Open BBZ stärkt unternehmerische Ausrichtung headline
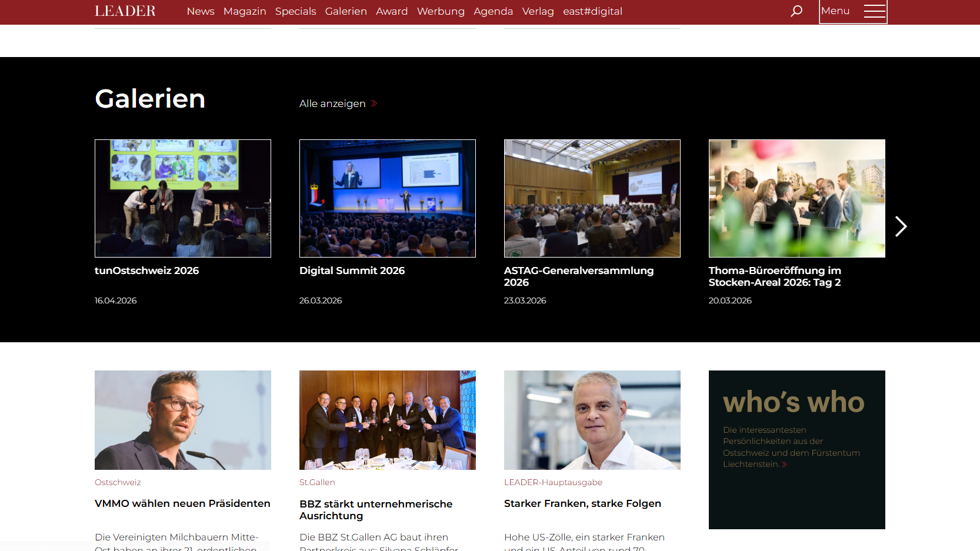The image size is (980, 551). pyautogui.click(x=376, y=510)
